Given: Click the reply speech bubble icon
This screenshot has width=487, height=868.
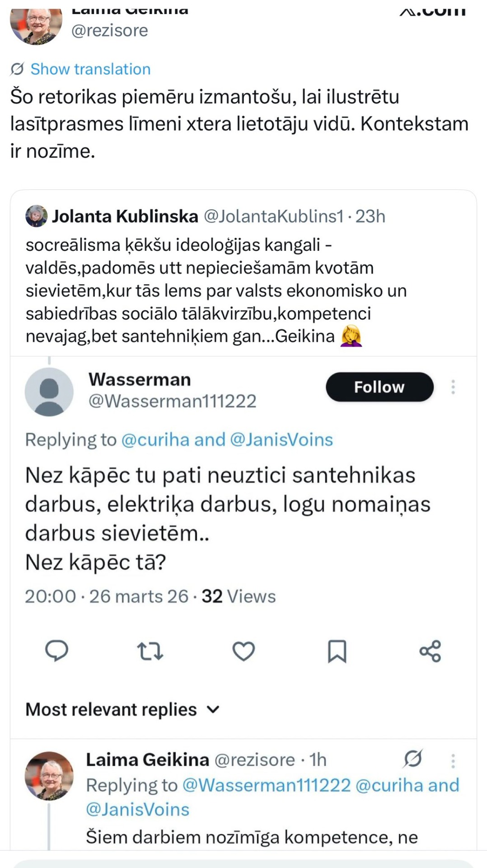Looking at the screenshot, I should click(56, 651).
